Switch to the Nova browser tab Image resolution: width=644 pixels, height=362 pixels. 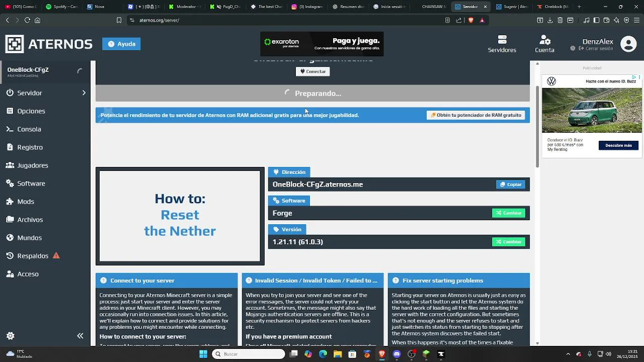103,7
